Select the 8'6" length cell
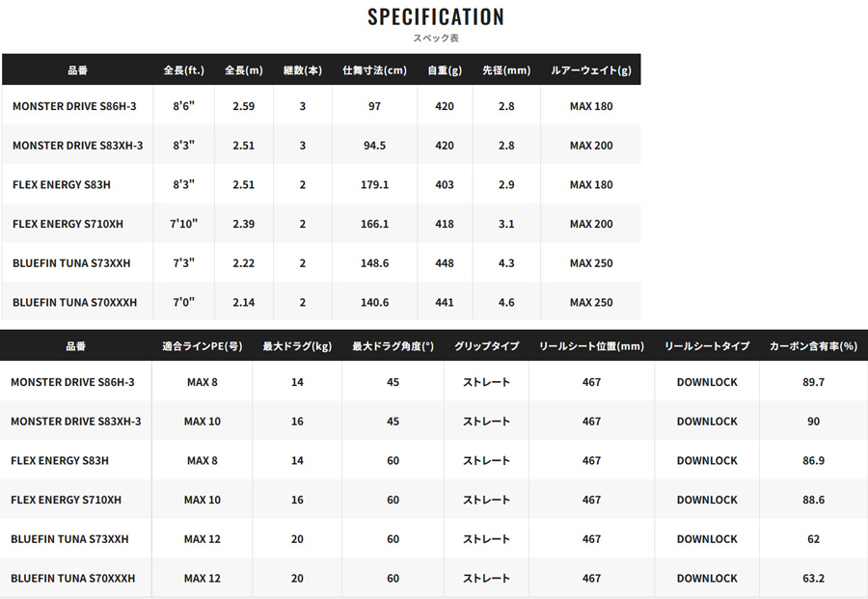 (x=184, y=106)
